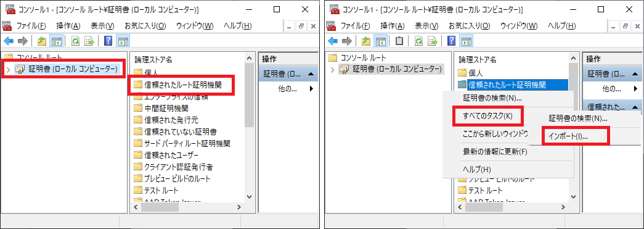
Task: Open the 他の... submenu arrow in left window action pane
Action: tap(311, 88)
